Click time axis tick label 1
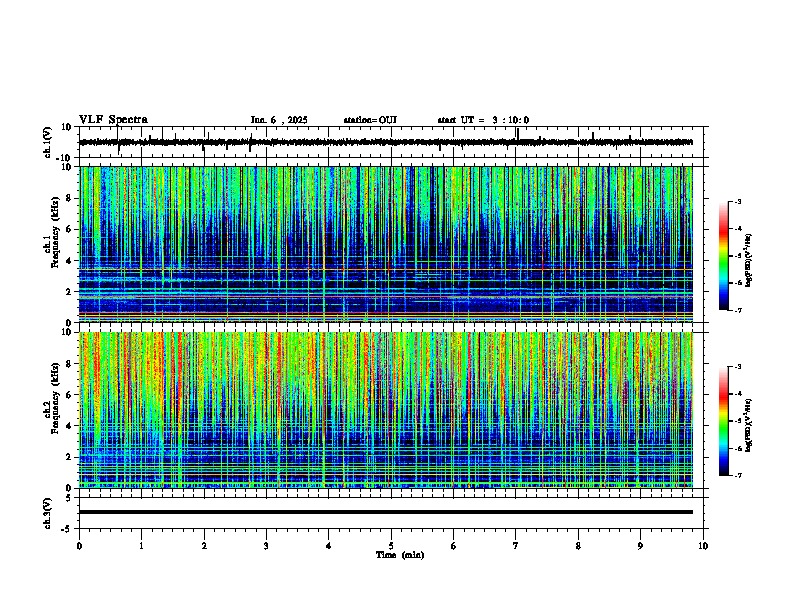This screenshot has height=612, width=792. 141,546
